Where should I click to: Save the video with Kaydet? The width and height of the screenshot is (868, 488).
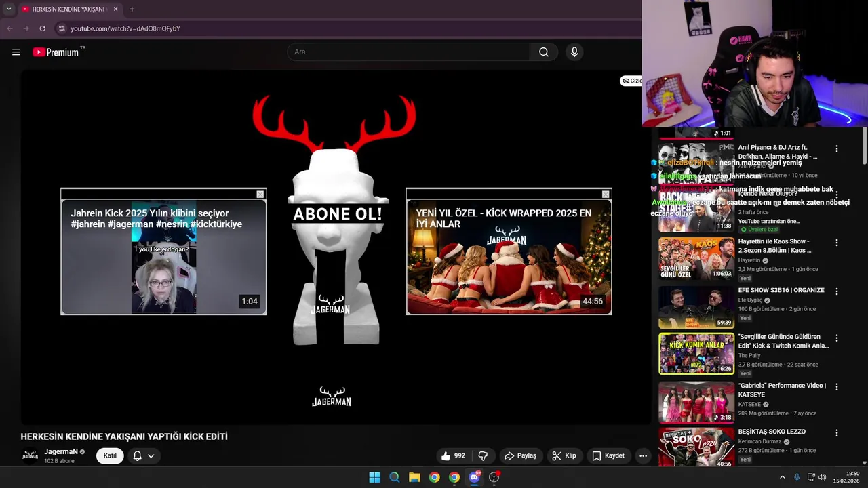coord(608,456)
